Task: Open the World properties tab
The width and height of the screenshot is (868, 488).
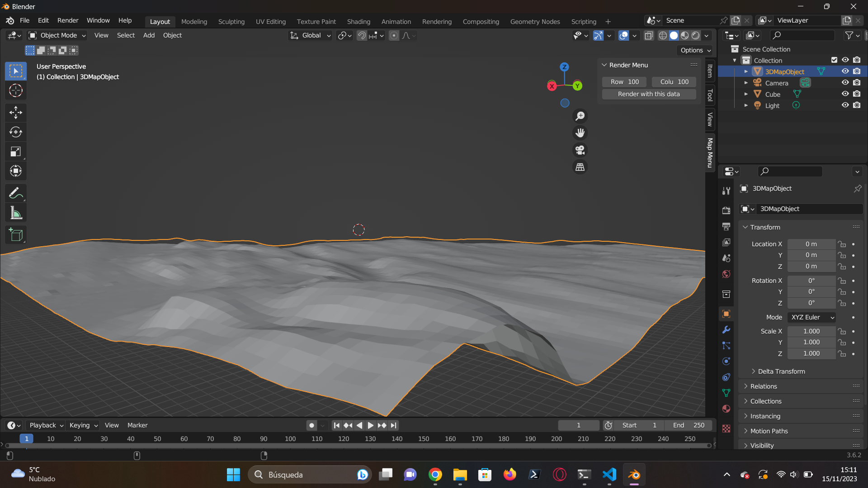Action: tap(726, 274)
